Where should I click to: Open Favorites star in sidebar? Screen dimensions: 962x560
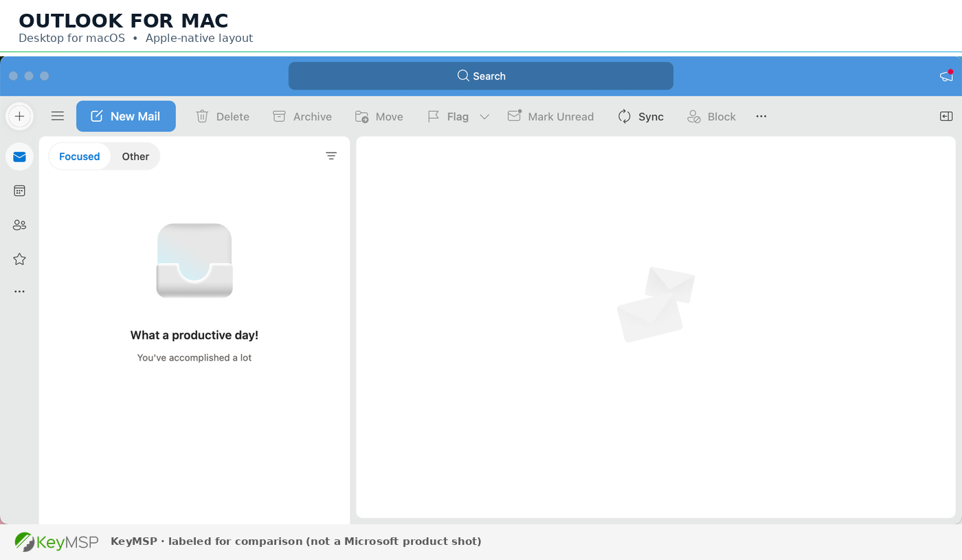(x=19, y=259)
